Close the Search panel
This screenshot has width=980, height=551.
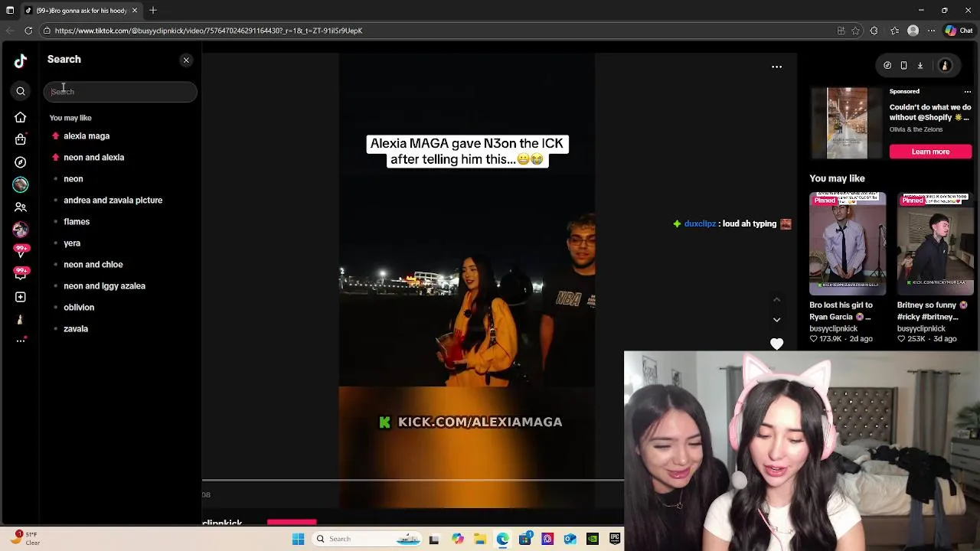[186, 60]
